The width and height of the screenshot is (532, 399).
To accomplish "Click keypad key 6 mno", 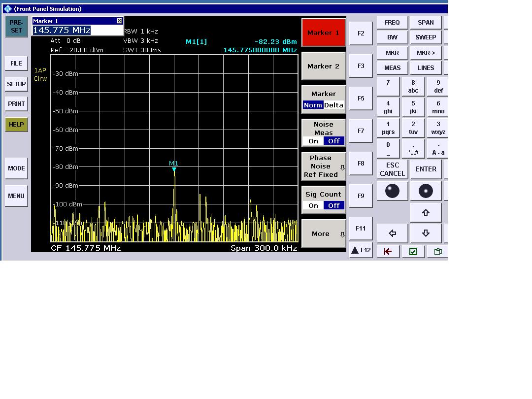I will coord(438,107).
